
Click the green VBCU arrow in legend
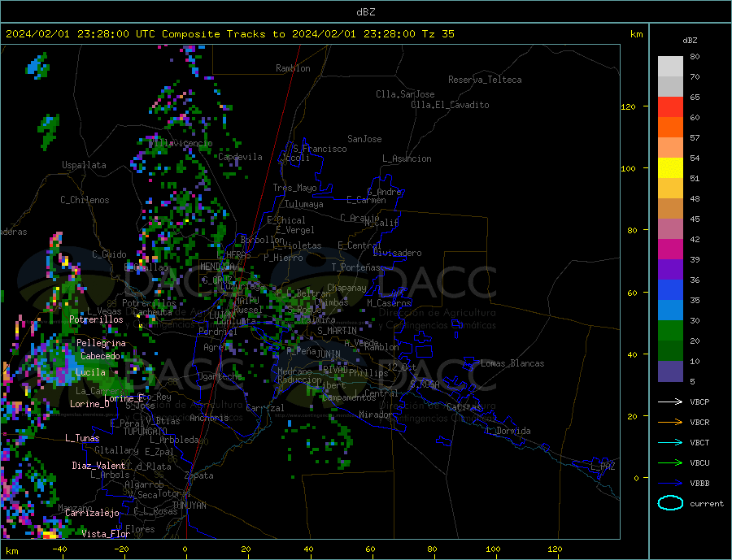click(670, 463)
